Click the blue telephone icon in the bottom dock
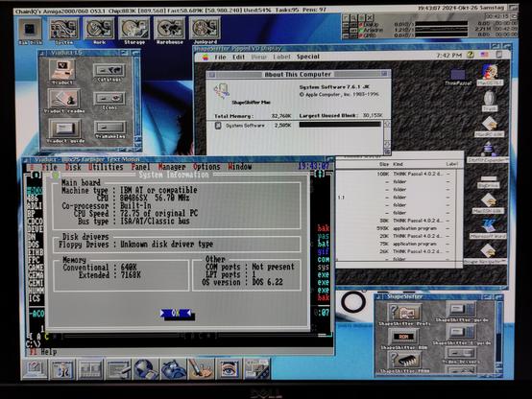Viewport: 532px width, 399px height. pyautogui.click(x=173, y=369)
